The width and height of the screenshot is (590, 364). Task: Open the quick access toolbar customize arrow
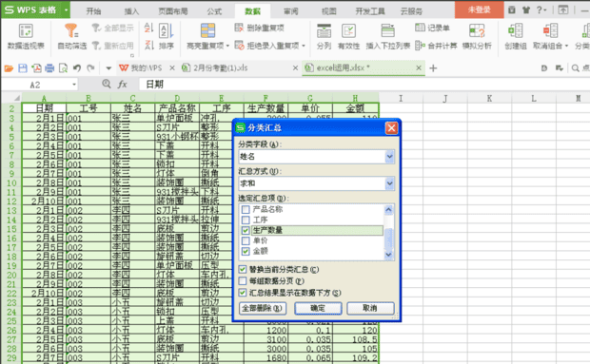coord(108,68)
